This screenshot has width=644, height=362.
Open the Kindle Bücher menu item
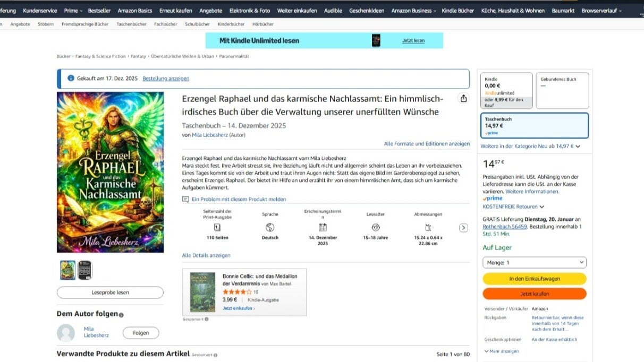[x=457, y=11]
